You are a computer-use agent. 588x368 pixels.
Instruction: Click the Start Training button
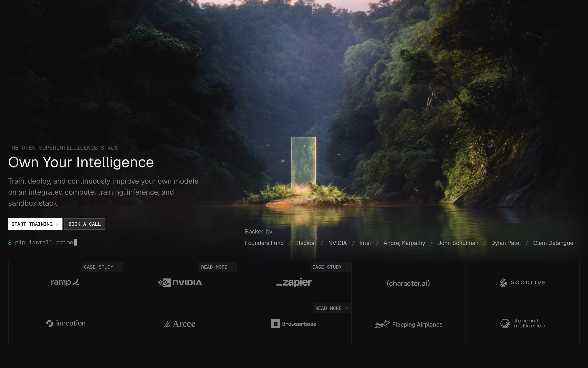coord(35,224)
